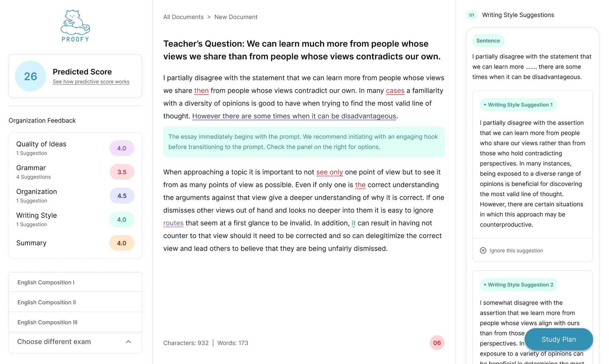The height and width of the screenshot is (364, 609).
Task: Click the 26 predicted score circle
Action: [x=30, y=76]
